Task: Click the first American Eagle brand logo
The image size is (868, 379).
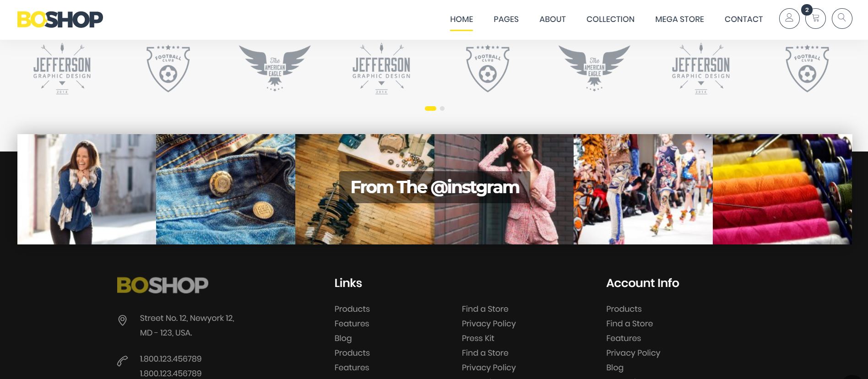Action: [275, 68]
